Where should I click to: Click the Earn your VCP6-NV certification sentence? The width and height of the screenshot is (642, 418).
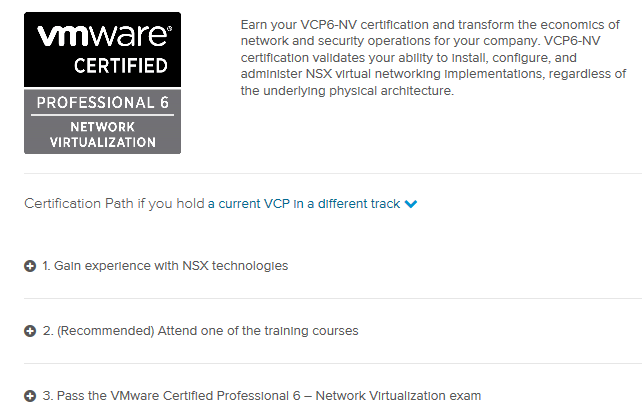[x=430, y=33]
